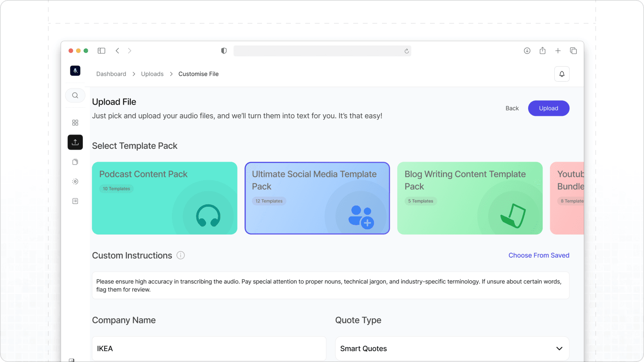
Task: Go to Uploads in breadcrumb
Action: [152, 74]
